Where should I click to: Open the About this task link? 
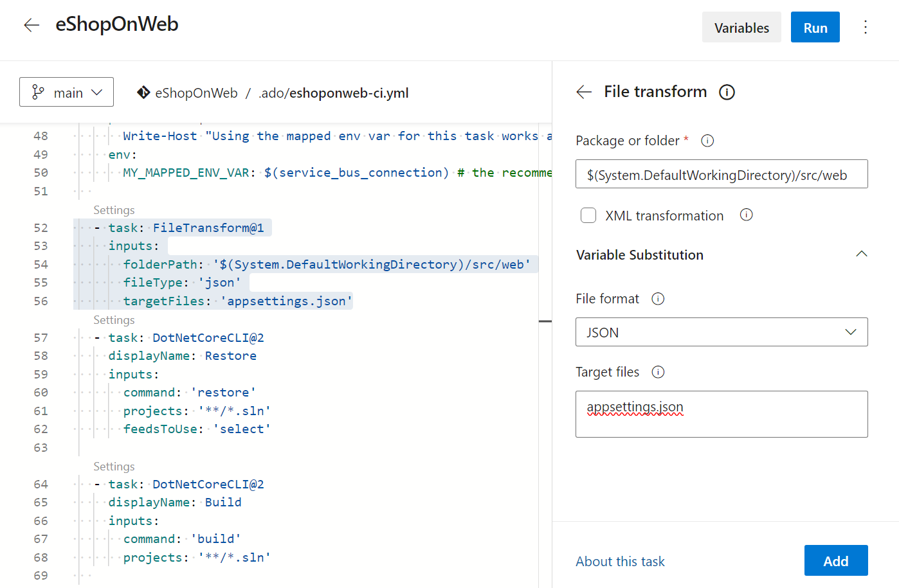coord(620,561)
